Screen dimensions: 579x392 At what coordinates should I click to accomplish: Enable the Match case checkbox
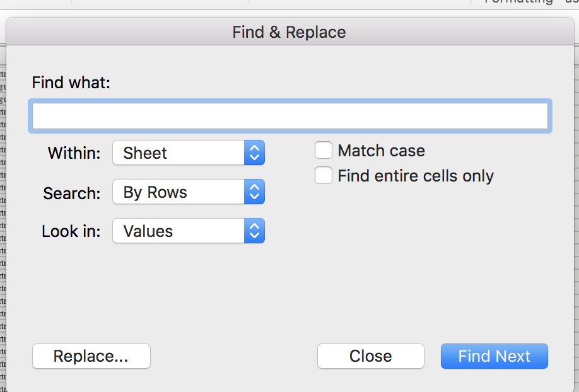(324, 151)
